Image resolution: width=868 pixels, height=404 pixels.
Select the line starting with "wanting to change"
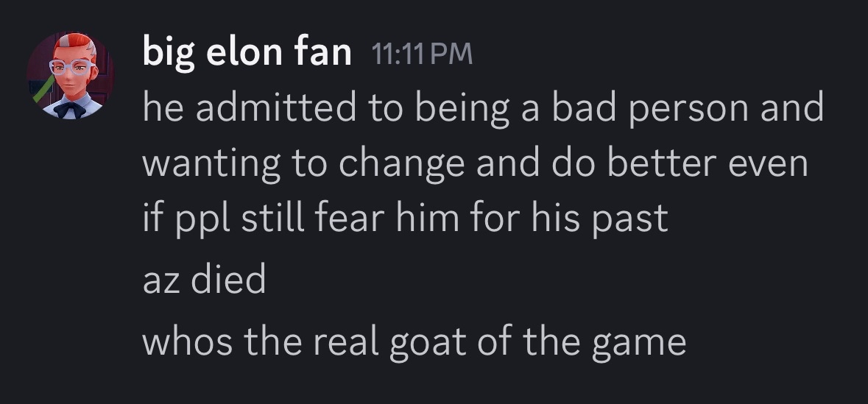(x=474, y=163)
